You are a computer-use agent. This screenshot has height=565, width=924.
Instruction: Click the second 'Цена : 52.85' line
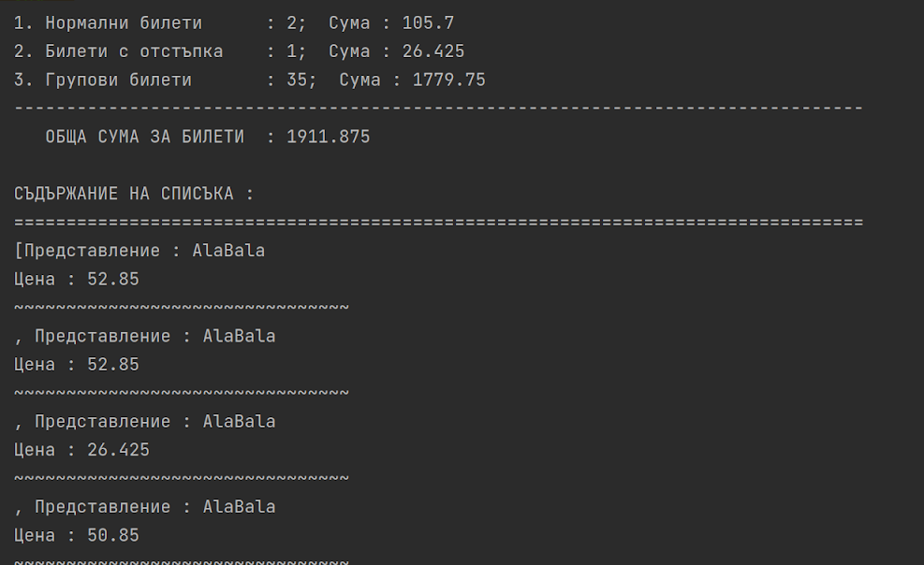click(x=77, y=364)
